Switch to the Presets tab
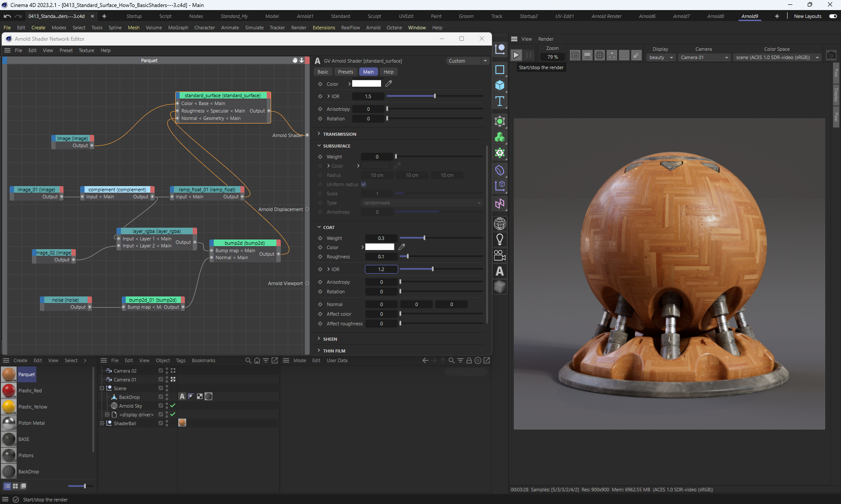The image size is (841, 504). click(345, 72)
